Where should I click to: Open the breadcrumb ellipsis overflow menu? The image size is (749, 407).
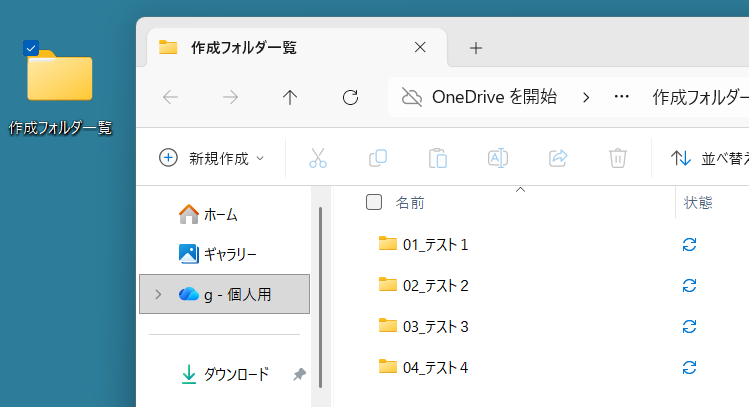[x=621, y=97]
